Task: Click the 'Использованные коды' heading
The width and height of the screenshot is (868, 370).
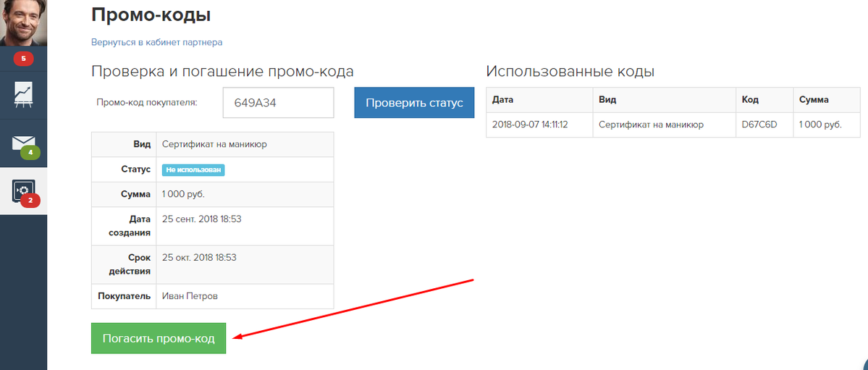Action: tap(570, 72)
